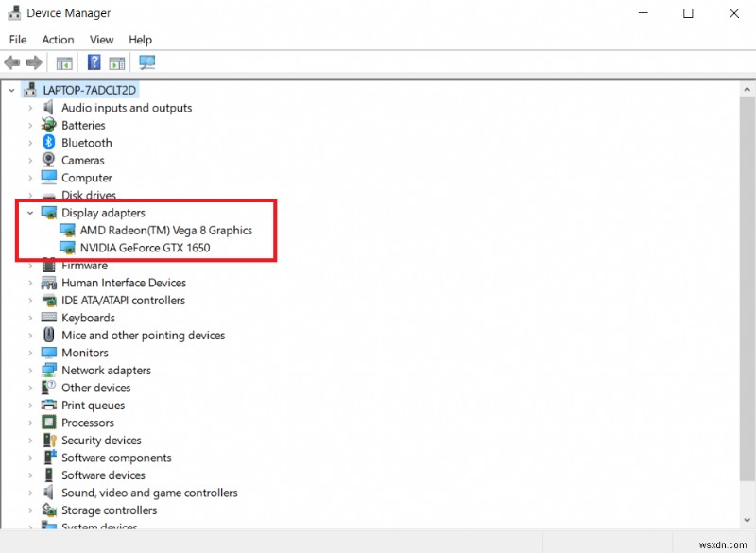The height and width of the screenshot is (553, 756).
Task: Click the Back navigation arrow
Action: (x=11, y=62)
